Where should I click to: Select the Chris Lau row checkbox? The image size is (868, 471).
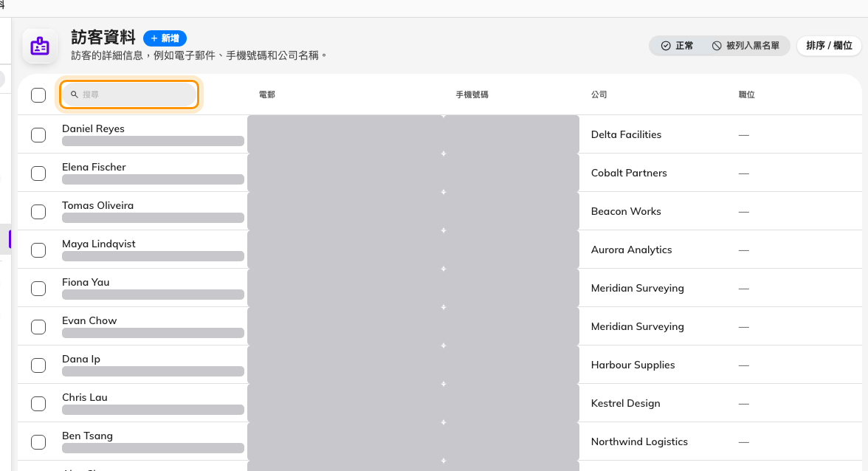[x=38, y=404]
